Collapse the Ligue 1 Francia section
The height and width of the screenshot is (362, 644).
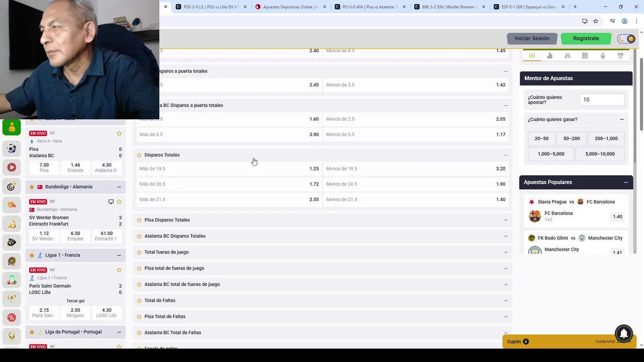pos(119,255)
